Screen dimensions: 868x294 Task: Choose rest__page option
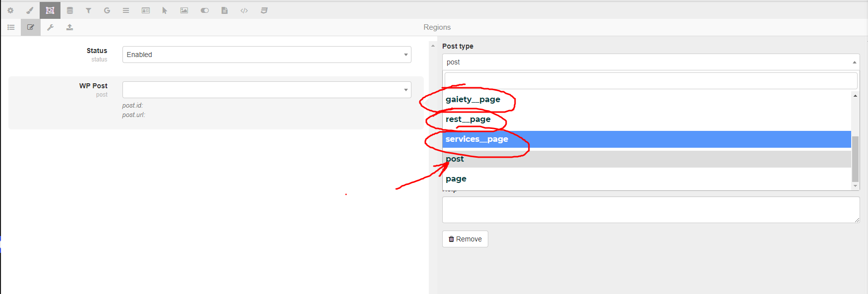(x=646, y=119)
